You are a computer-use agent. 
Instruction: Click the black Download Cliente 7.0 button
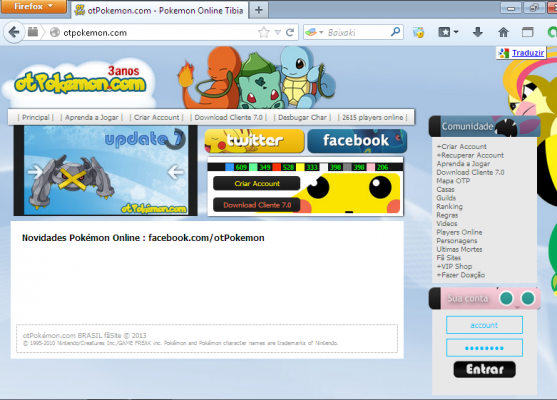tap(256, 205)
